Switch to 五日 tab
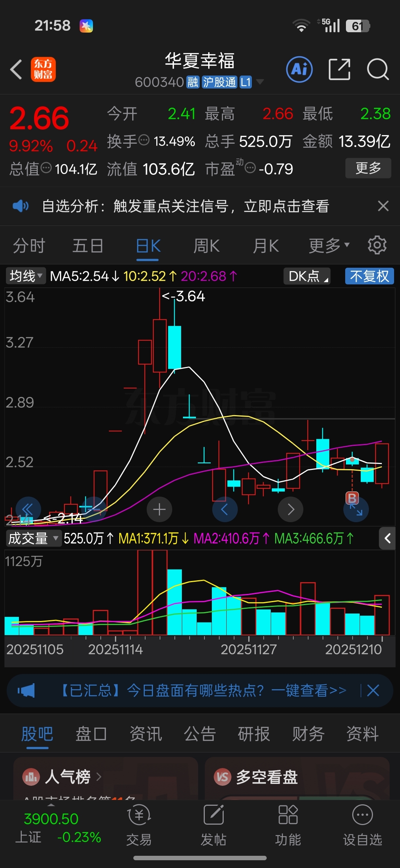 (88, 246)
